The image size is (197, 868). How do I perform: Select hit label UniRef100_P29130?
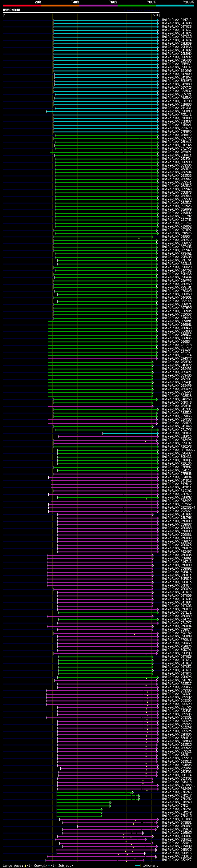click(176, 463)
